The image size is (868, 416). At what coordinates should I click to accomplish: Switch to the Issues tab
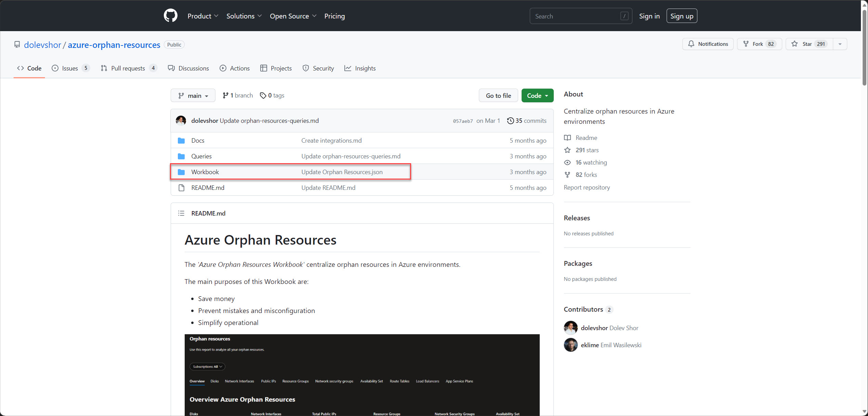(x=69, y=68)
